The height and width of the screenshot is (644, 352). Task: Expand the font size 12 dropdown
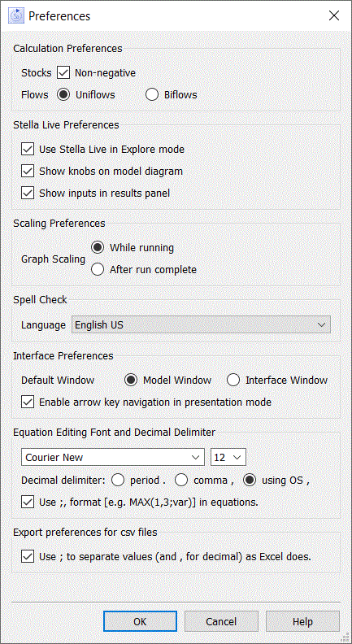228,457
